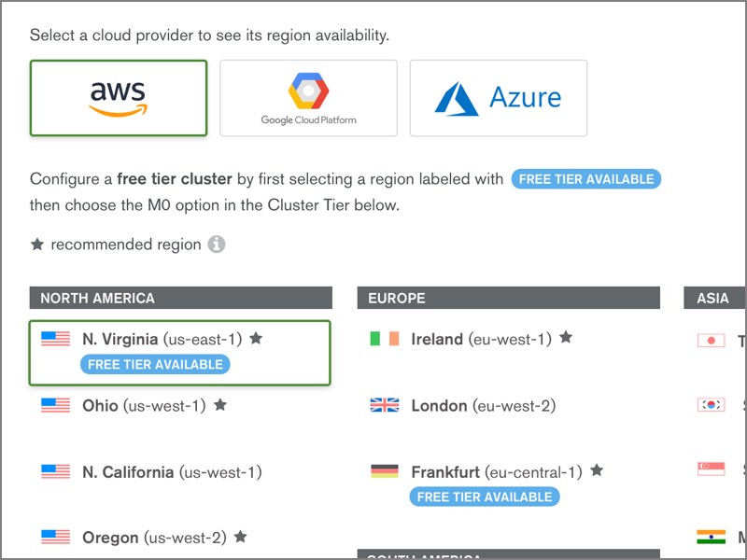This screenshot has height=560, width=747.
Task: Click the recommended region info icon
Action: 217,245
